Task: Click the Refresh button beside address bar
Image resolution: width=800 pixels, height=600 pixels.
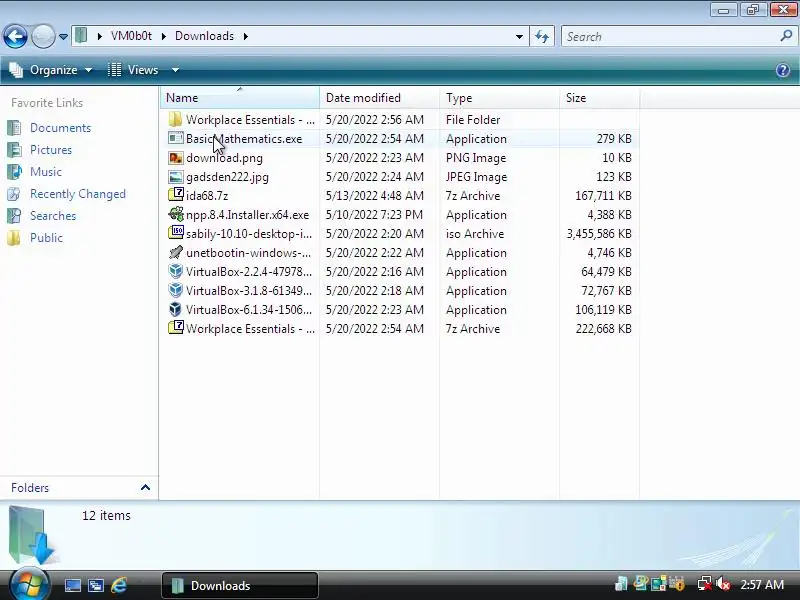Action: [x=542, y=36]
